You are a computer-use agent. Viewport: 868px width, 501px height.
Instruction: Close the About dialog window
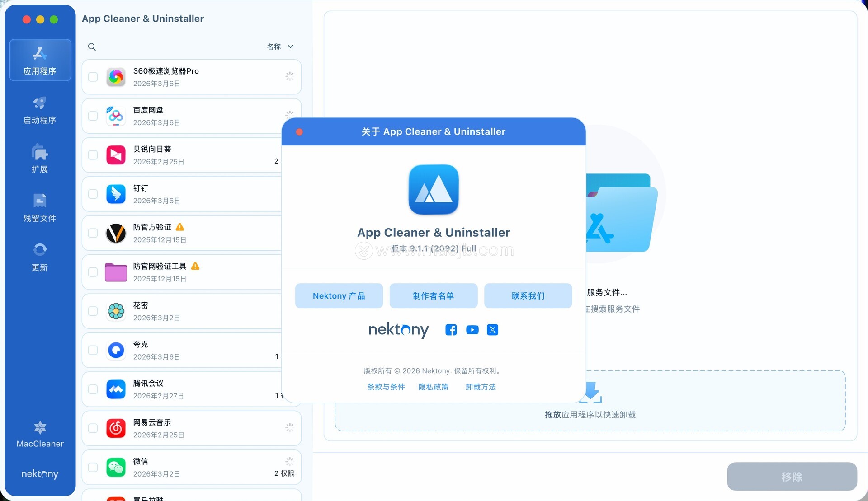click(x=299, y=132)
